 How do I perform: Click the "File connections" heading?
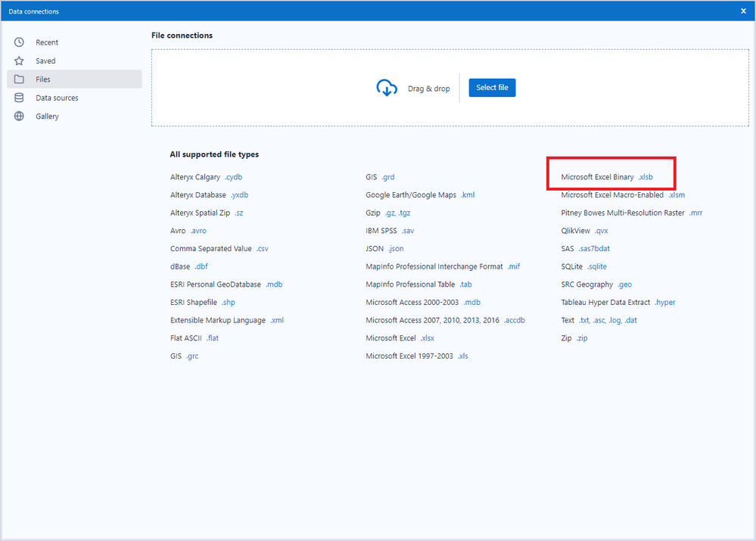point(182,36)
